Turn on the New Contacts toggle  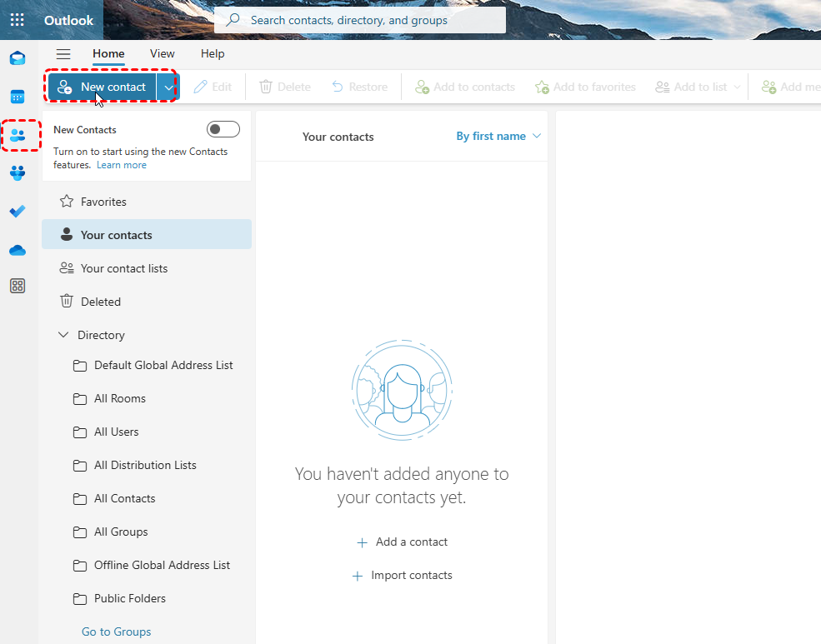223,129
